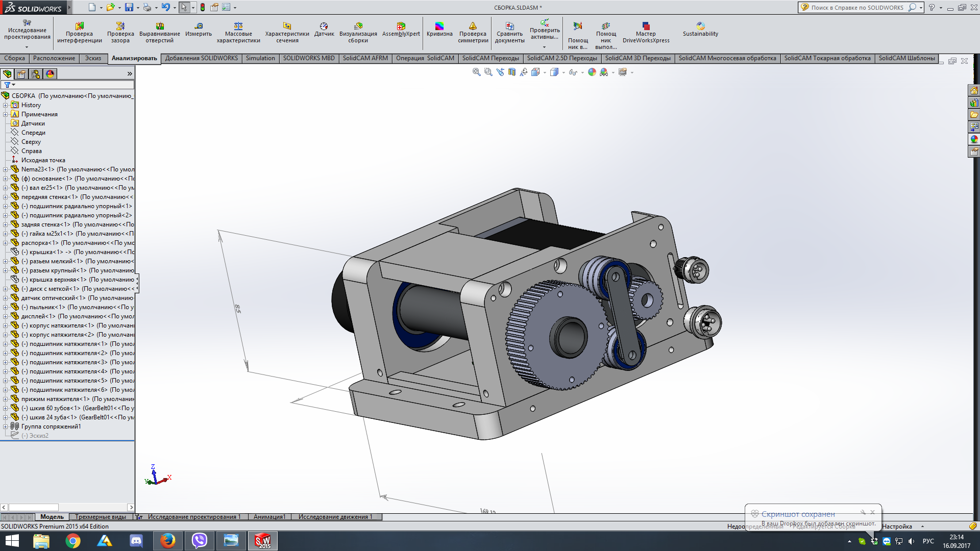The width and height of the screenshot is (980, 551).
Task: Switch to DisplayManager tab in feature panel
Action: point(50,74)
